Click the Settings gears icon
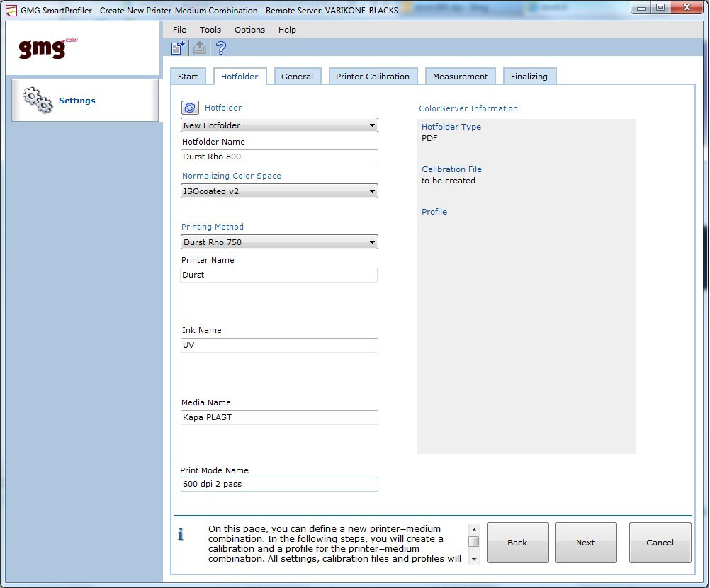The width and height of the screenshot is (710, 588). [38, 100]
